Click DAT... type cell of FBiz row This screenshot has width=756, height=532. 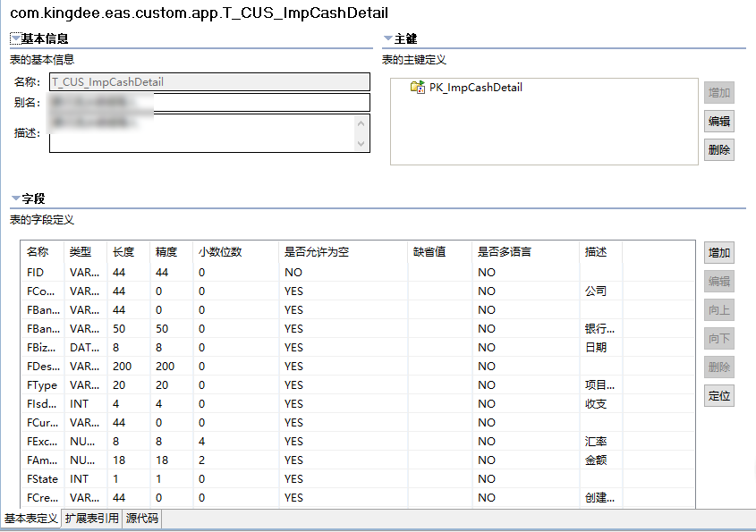[84, 348]
